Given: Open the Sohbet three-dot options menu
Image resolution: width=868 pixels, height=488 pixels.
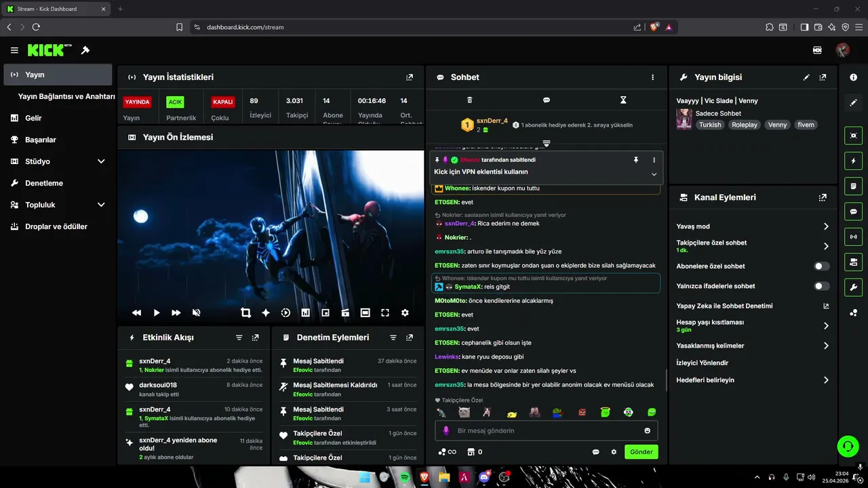Looking at the screenshot, I should click(x=653, y=77).
